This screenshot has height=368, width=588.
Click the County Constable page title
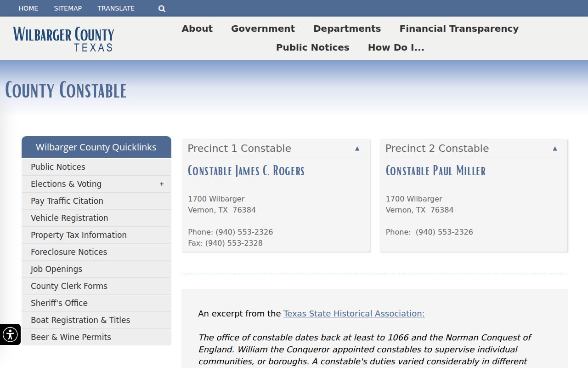point(66,90)
